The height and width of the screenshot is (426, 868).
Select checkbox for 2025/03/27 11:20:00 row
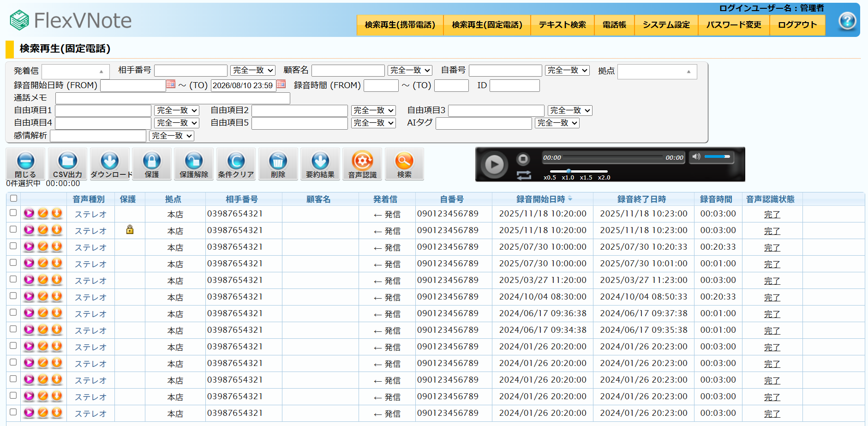coord(13,279)
